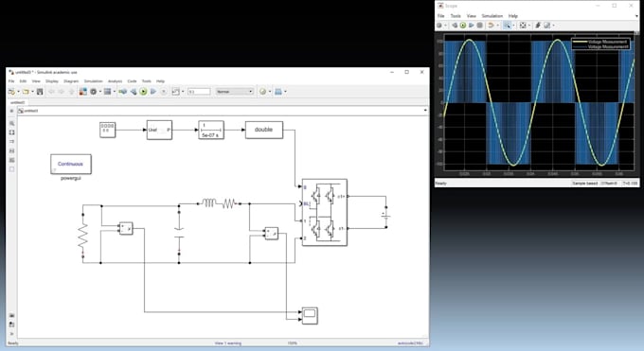Click Cursor Measurements icon in Scope
This screenshot has width=644, height=351.
point(547,25)
